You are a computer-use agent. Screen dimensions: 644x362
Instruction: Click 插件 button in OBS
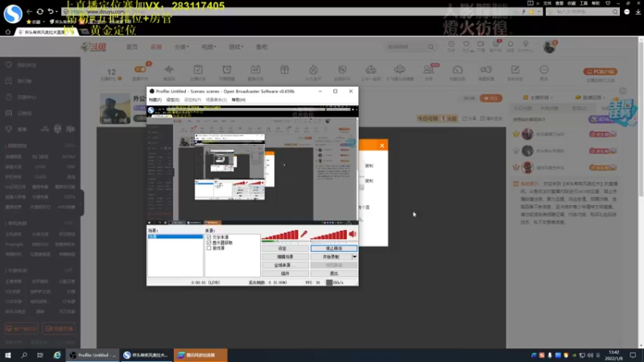(x=285, y=274)
